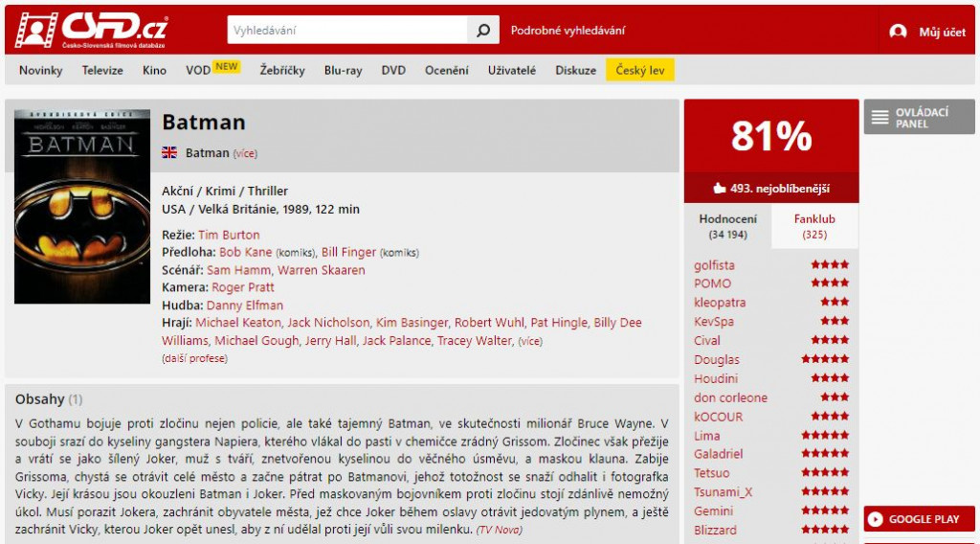Open actor Michael Keaton's page
The height and width of the screenshot is (544, 980).
coord(238,323)
